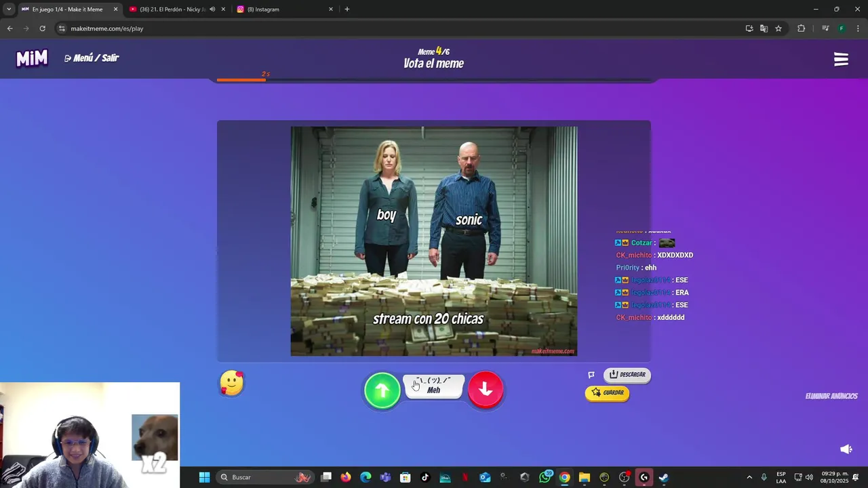Flag the meme with the report icon
The width and height of the screenshot is (868, 488).
pos(591,375)
